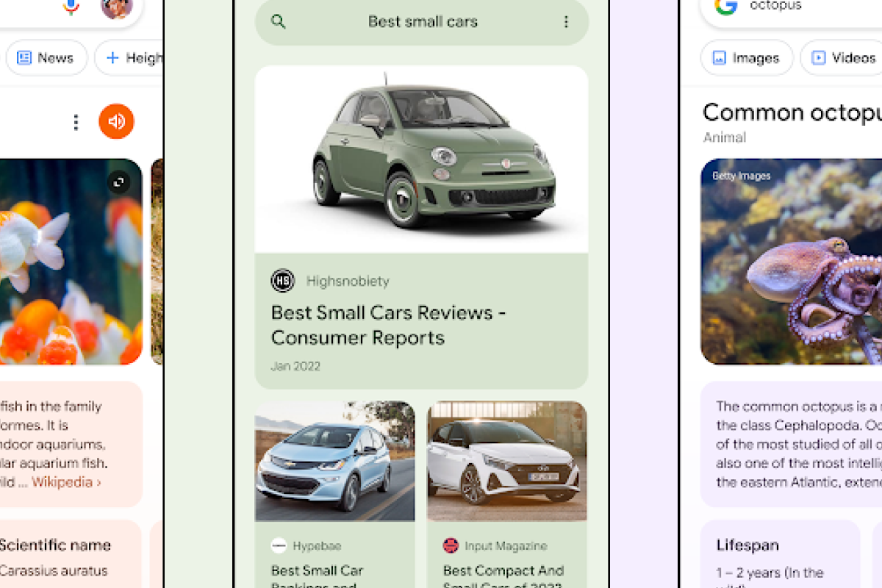Screen dimensions: 882x588
Task: Open the octopus Getty Images photo
Action: 791,262
